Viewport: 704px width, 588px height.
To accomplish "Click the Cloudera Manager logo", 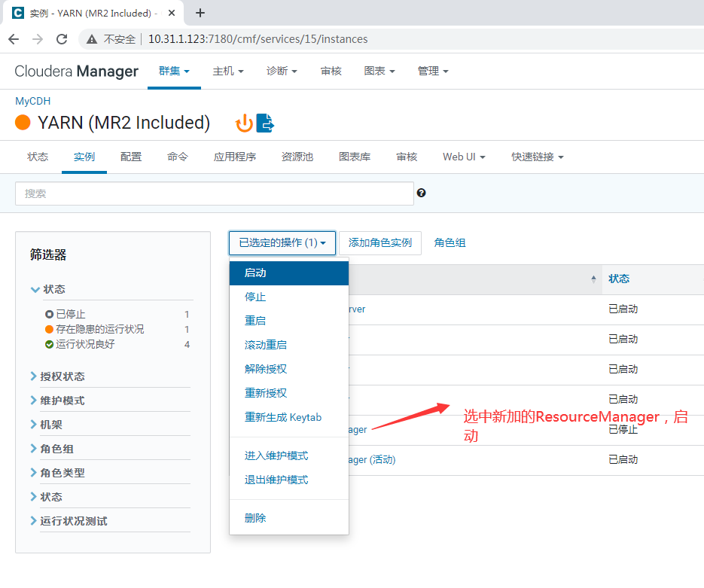I will [x=76, y=71].
